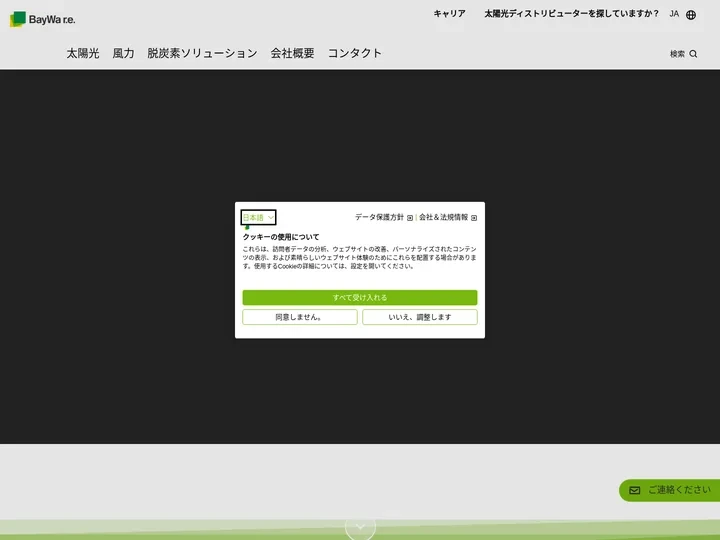Click the 検索 search label

pos(677,54)
